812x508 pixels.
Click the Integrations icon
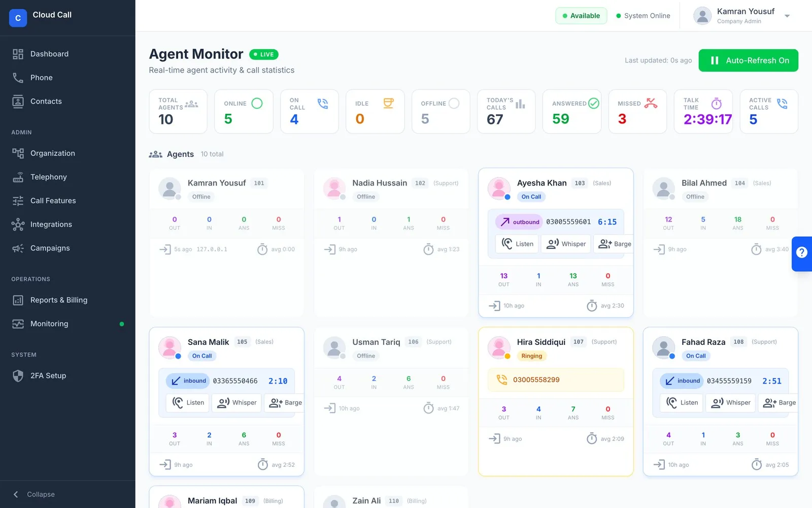pos(18,225)
